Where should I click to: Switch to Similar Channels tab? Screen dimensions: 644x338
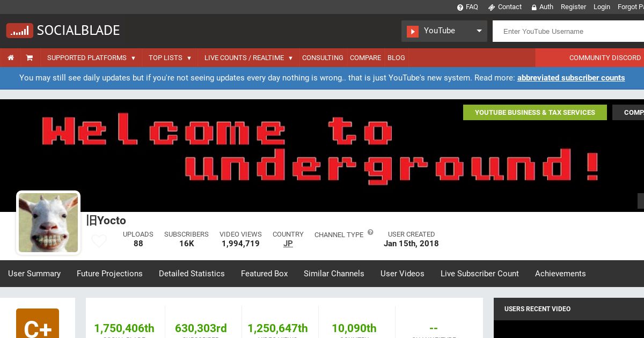(x=334, y=274)
